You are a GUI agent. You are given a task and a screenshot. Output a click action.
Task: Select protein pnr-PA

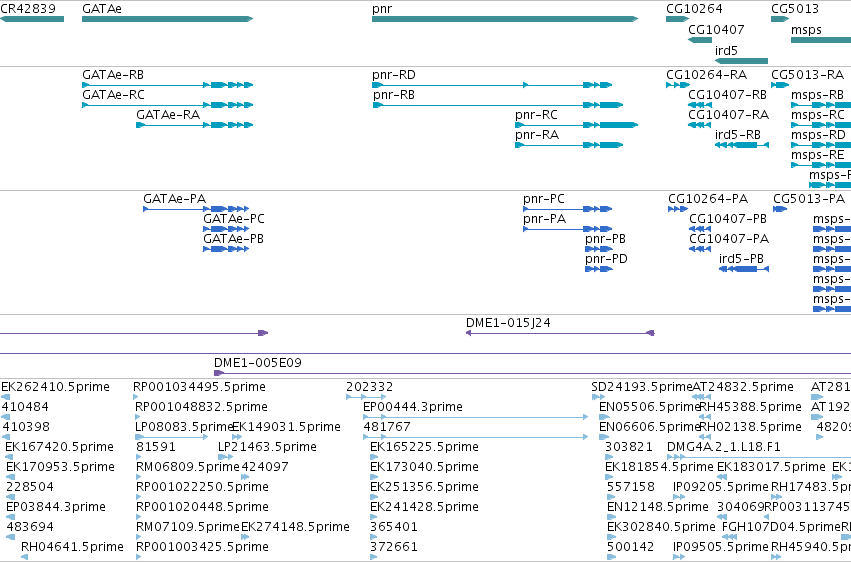tap(568, 229)
